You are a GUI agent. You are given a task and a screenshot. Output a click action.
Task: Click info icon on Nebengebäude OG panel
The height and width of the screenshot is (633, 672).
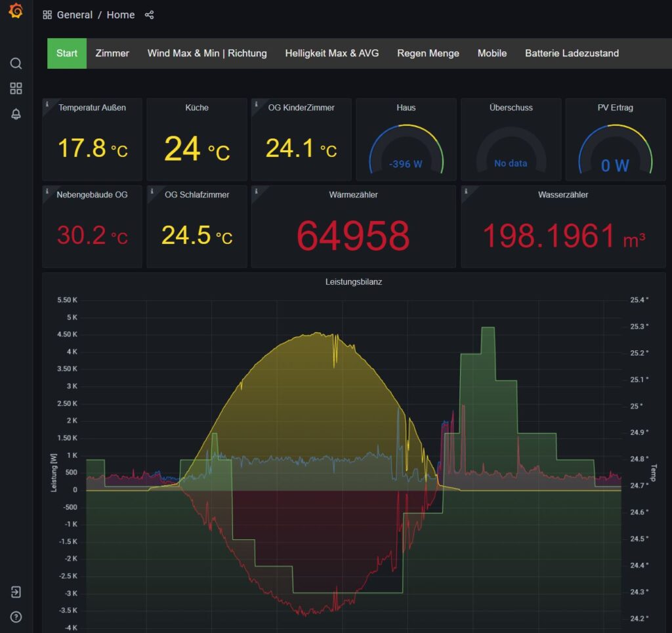(47, 191)
